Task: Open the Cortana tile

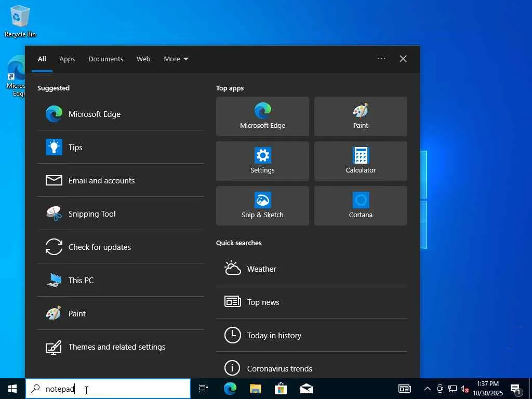Action: click(x=361, y=206)
